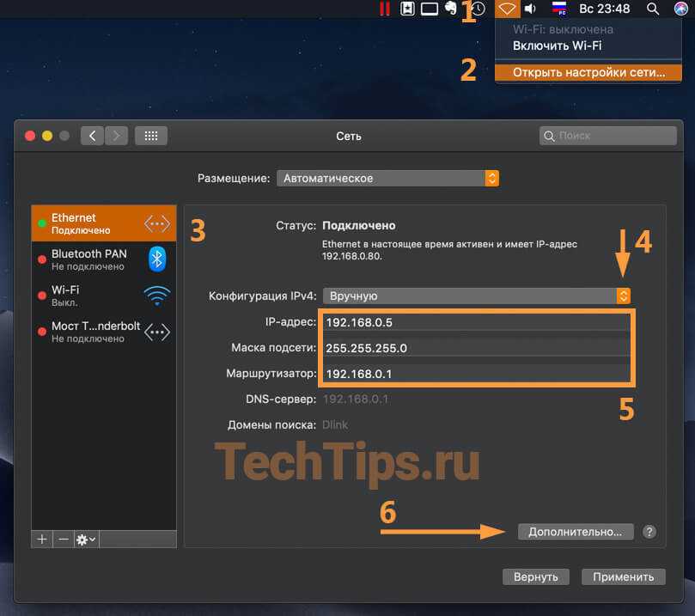This screenshot has height=616, width=695.
Task: Click the Поиск search field
Action: coord(608,136)
